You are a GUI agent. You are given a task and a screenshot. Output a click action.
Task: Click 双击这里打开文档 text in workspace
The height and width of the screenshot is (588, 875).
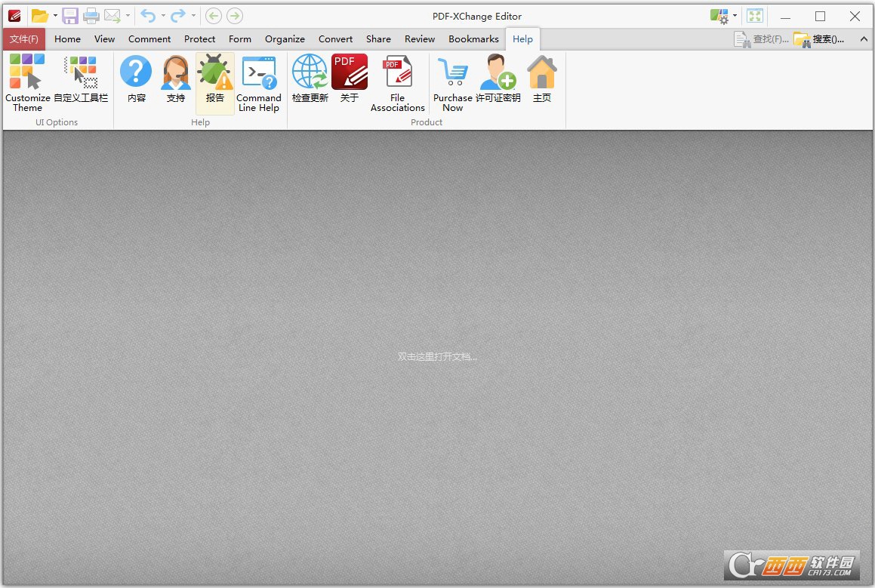tap(438, 356)
